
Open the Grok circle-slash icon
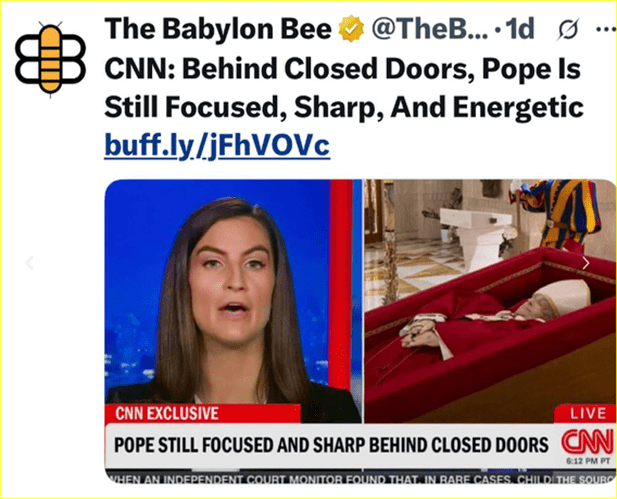point(568,30)
